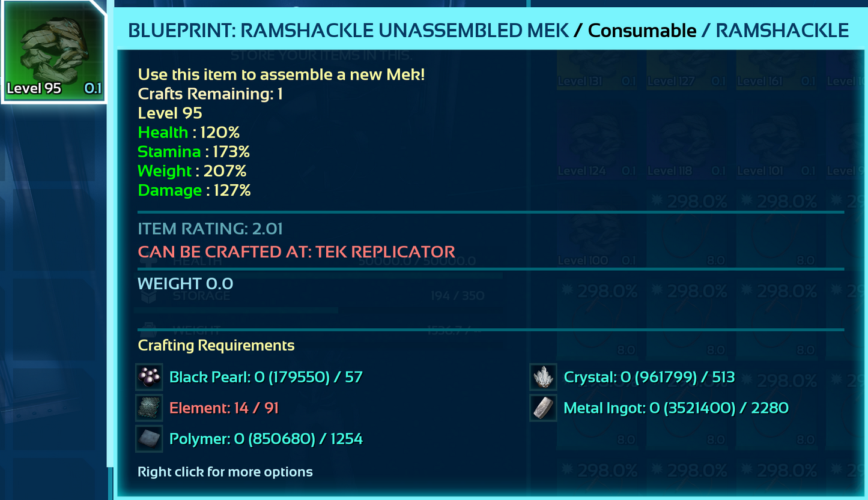Click the Polymer resource icon
This screenshot has width=868, height=500.
pos(149,439)
